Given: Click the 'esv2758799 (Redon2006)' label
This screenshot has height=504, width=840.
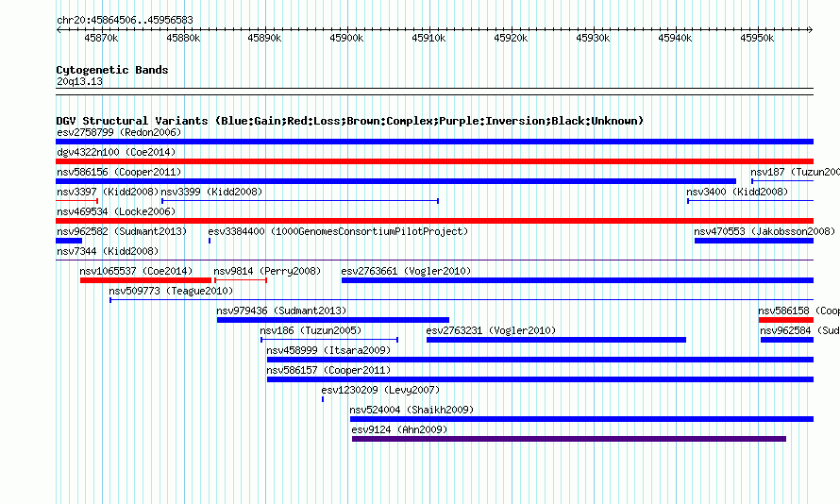Looking at the screenshot, I should [119, 132].
